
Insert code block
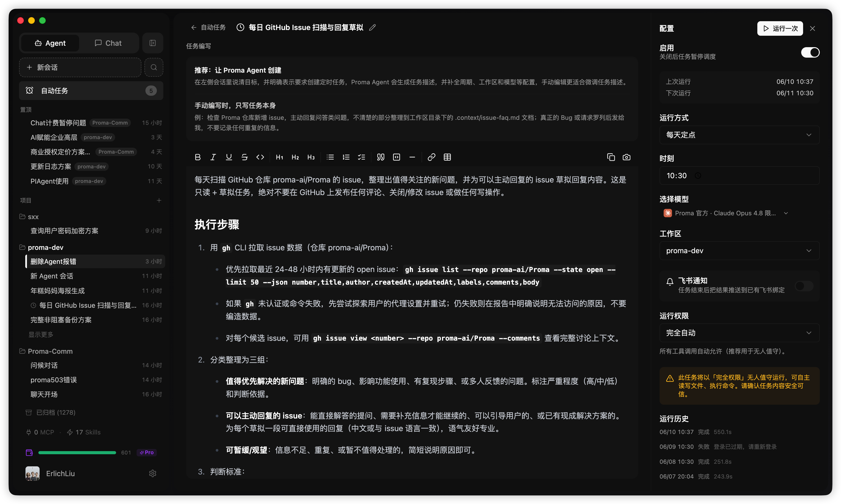coord(397,157)
